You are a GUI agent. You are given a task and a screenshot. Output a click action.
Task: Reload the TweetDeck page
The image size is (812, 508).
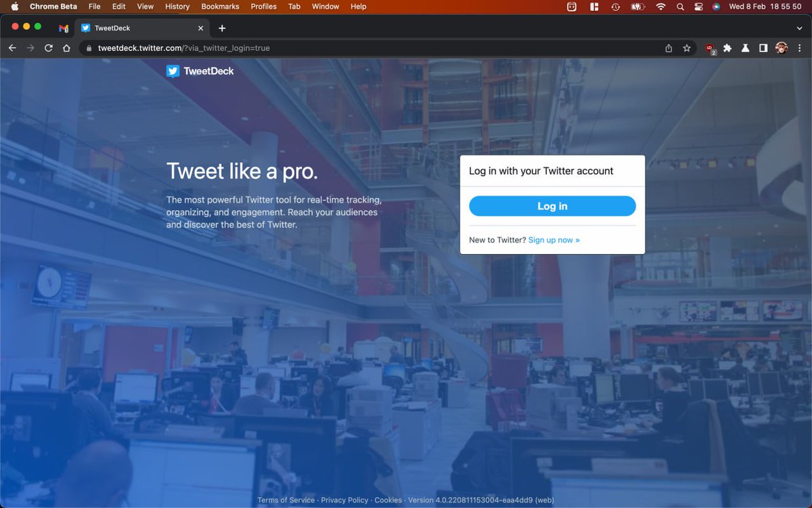[x=48, y=48]
